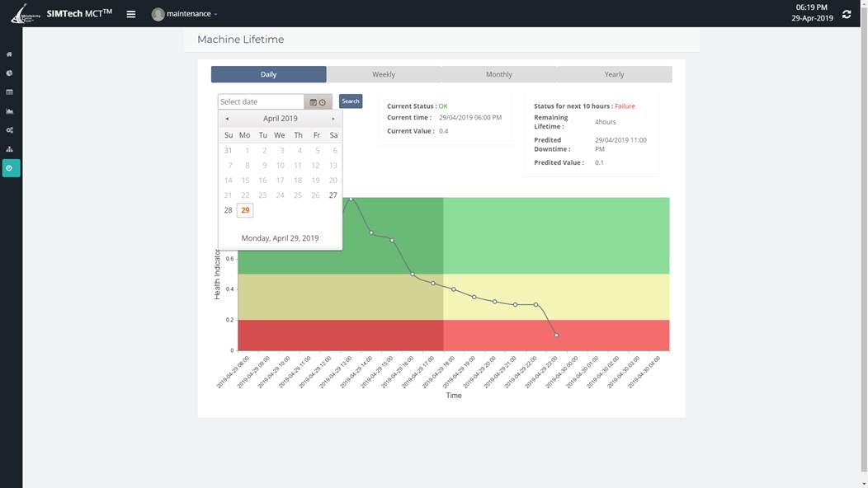868x488 pixels.
Task: Click the current time 29/04/2019 06:00 PM value
Action: coord(470,117)
